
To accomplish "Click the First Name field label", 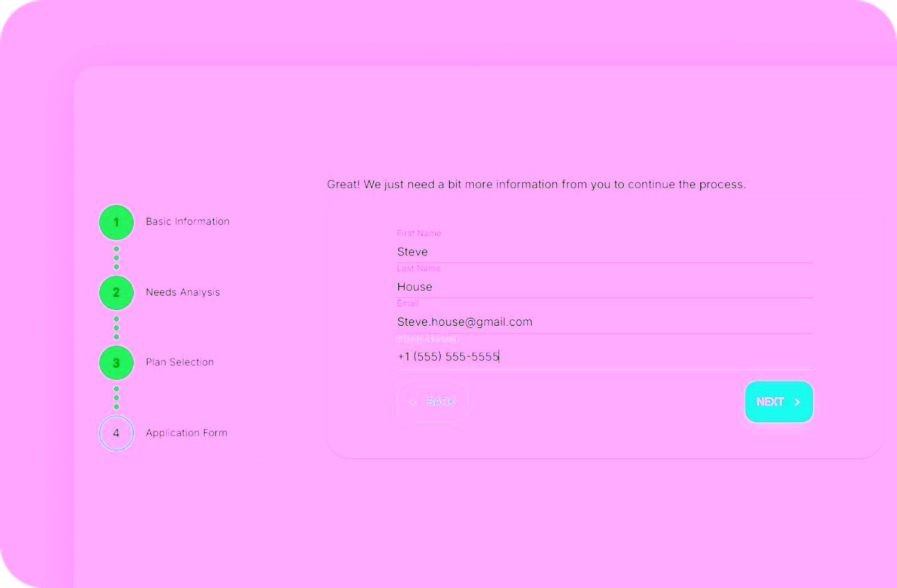I will click(419, 234).
